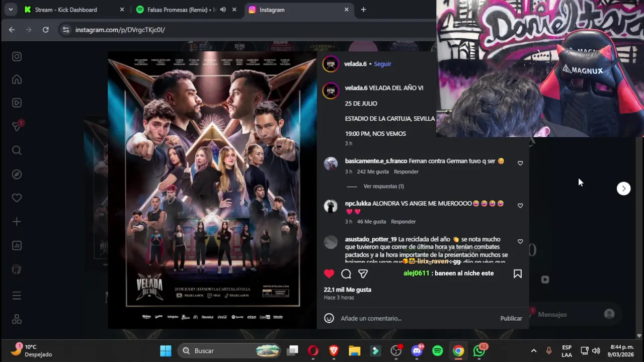The image size is (644, 362).
Task: Open the Explore compass icon
Action: pyautogui.click(x=17, y=174)
